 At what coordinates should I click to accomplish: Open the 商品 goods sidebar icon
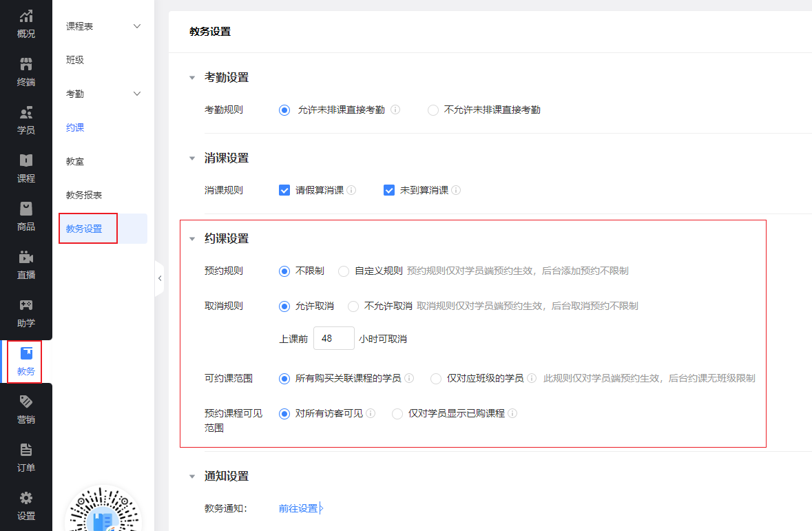click(x=26, y=216)
